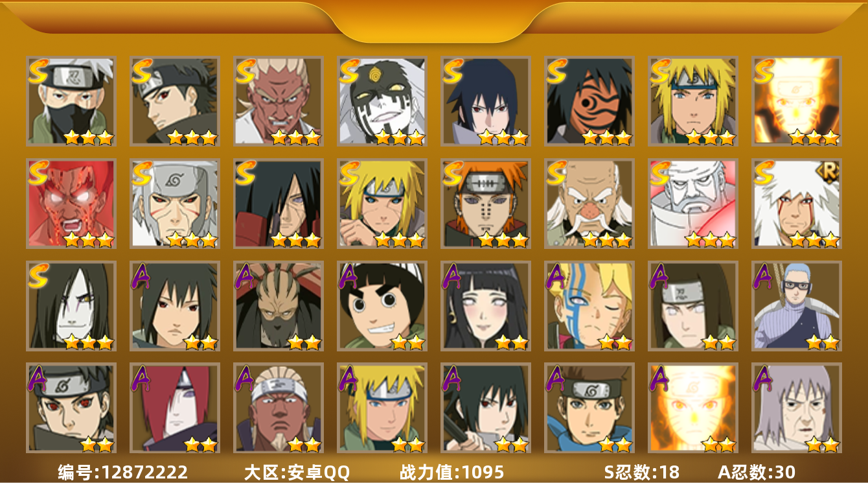Click the S rank badge on black-white-faced character
The image size is (868, 483).
click(349, 70)
